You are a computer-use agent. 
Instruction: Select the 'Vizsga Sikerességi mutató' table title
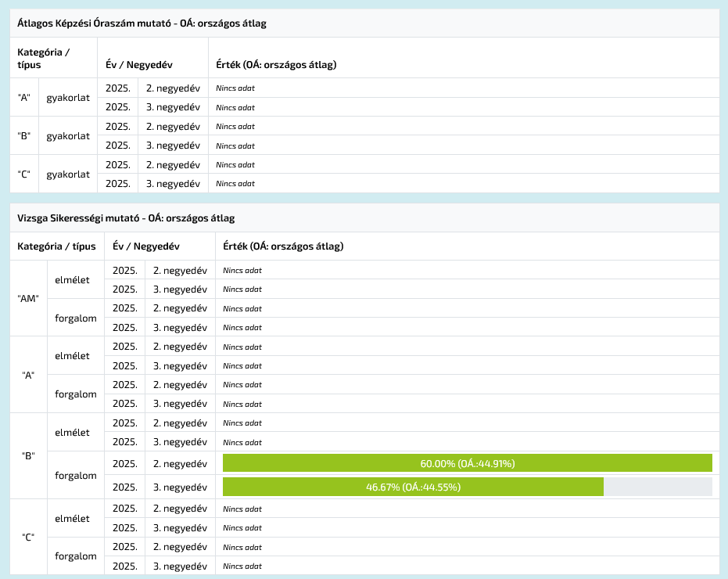coord(126,218)
